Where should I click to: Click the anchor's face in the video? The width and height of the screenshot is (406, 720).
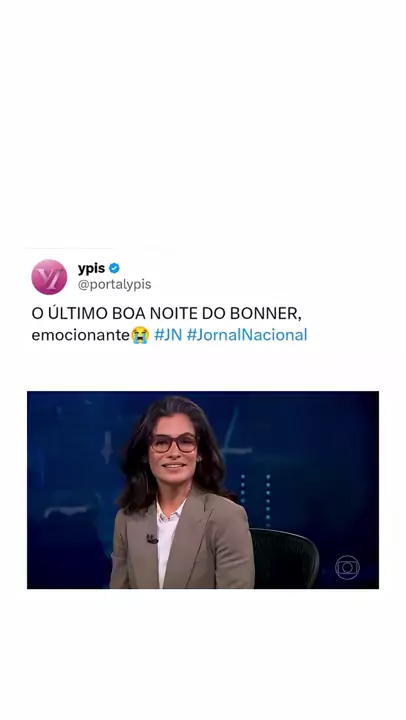(x=174, y=450)
